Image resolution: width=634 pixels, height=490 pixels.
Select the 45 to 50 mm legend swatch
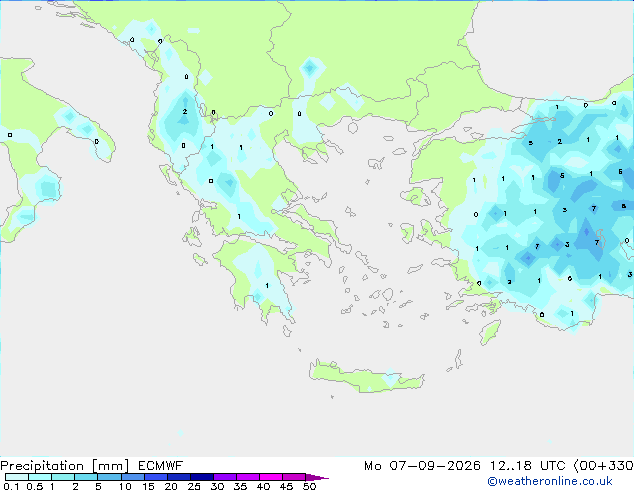[x=294, y=477]
